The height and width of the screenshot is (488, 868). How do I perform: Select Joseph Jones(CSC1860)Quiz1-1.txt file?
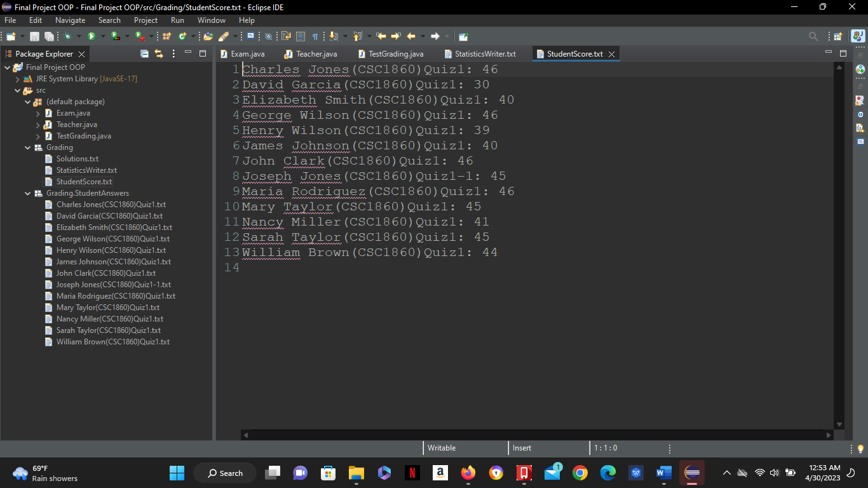114,285
